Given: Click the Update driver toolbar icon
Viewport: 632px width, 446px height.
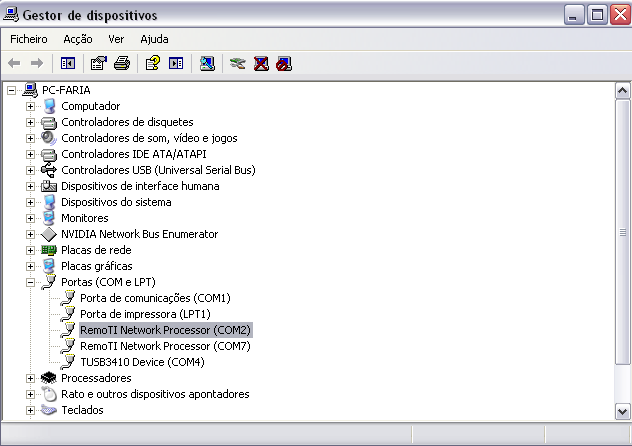Looking at the screenshot, I should point(238,63).
